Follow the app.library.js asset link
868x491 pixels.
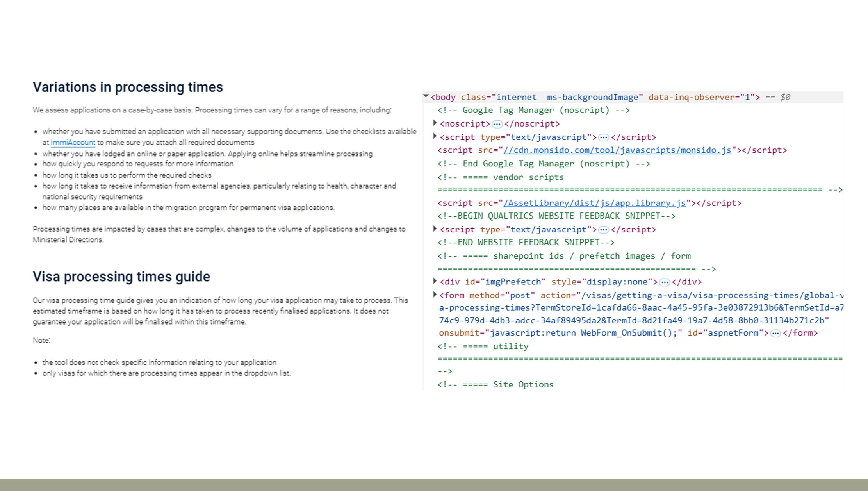coord(594,203)
